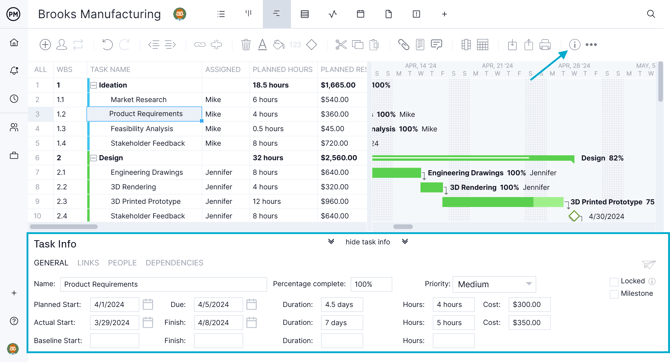Viewport: 670px width, 362px height.
Task: Switch to the GENERAL tab
Action: 51,263
